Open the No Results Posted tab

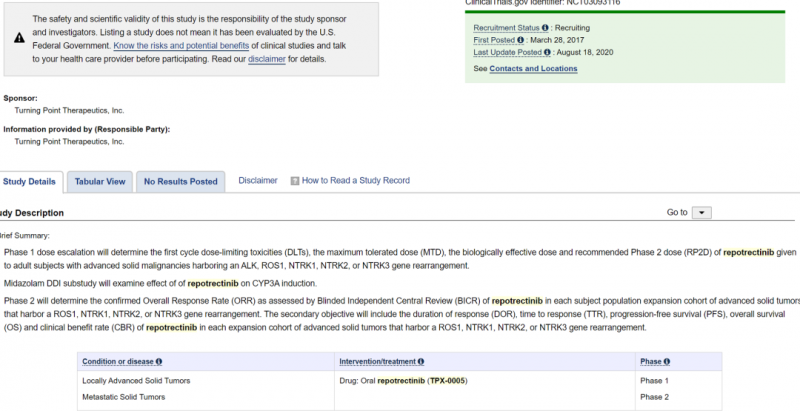point(181,182)
